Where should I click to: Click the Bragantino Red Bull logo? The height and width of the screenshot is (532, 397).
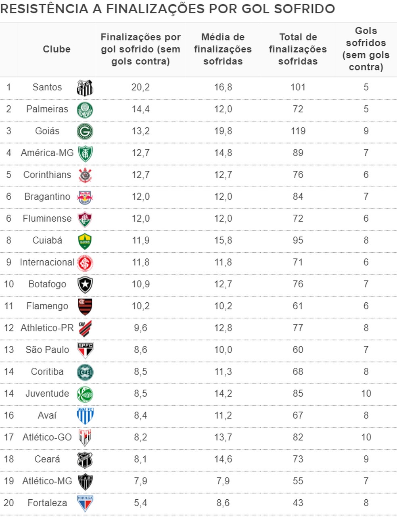click(x=85, y=197)
